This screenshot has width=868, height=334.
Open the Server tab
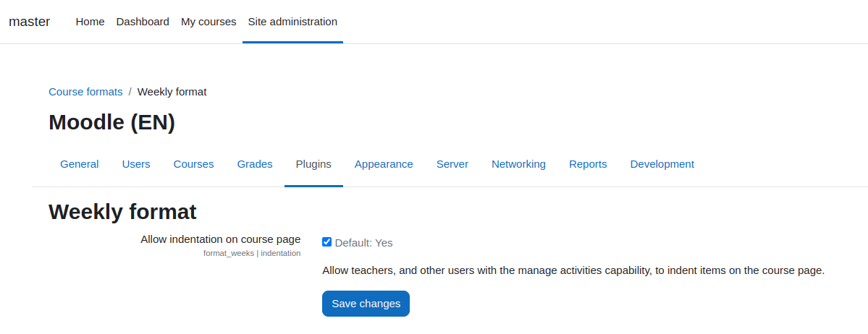(x=452, y=164)
